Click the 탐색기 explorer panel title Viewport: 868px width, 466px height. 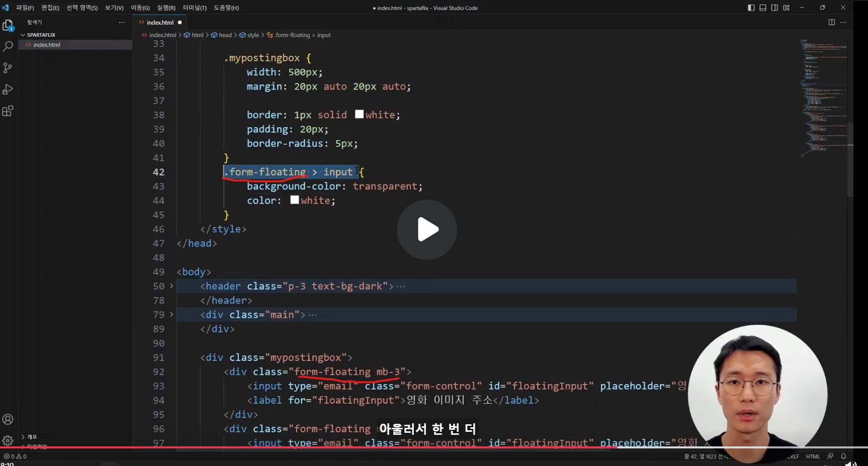tap(35, 22)
